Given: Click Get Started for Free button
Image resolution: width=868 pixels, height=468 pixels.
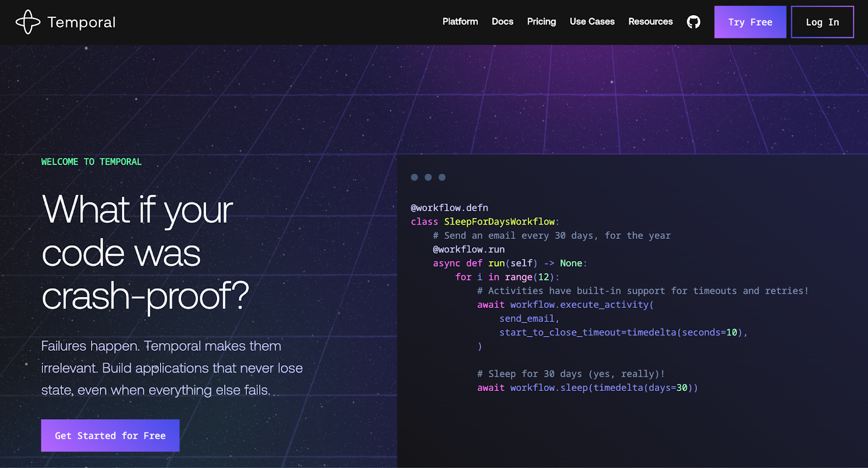Looking at the screenshot, I should [x=110, y=435].
